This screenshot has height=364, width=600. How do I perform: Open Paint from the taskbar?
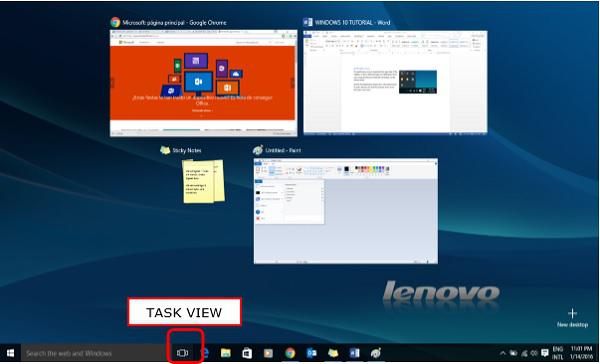376,353
